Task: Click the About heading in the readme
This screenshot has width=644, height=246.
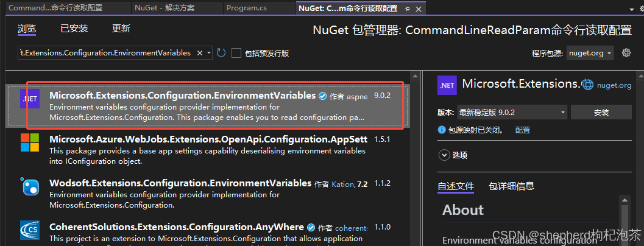Action: 463,210
